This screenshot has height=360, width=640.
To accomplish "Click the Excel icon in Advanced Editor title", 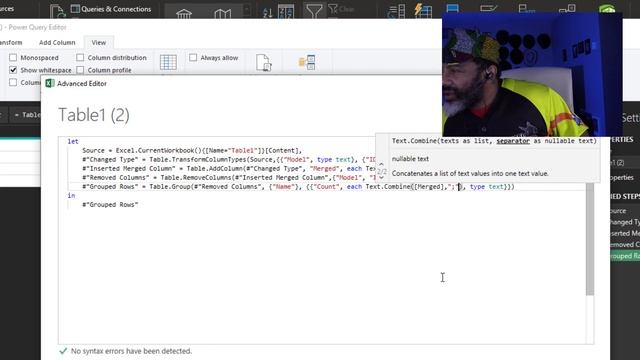I will (50, 83).
